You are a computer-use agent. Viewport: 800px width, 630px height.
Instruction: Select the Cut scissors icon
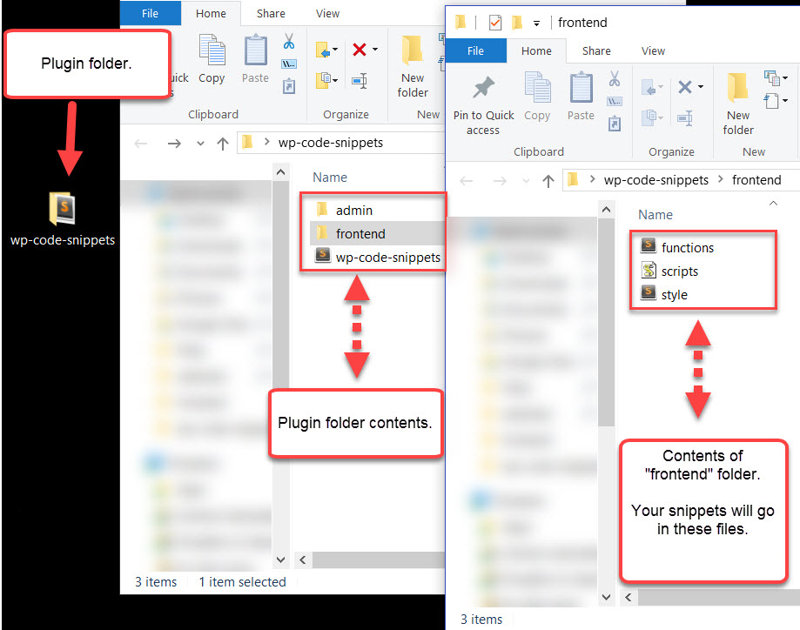[613, 78]
